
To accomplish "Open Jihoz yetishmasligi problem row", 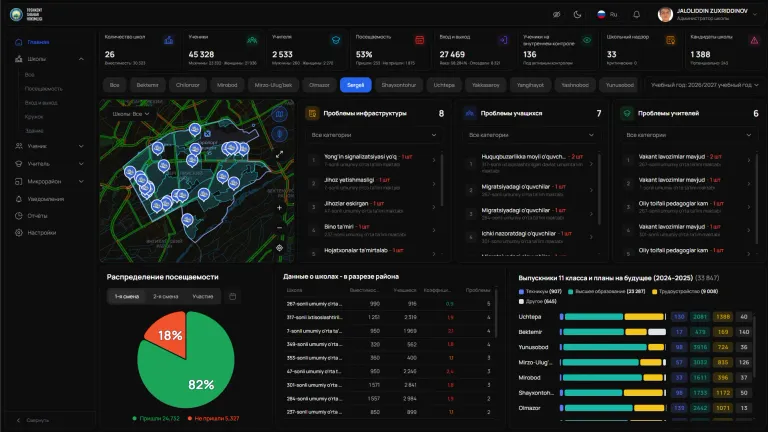I will (x=373, y=183).
